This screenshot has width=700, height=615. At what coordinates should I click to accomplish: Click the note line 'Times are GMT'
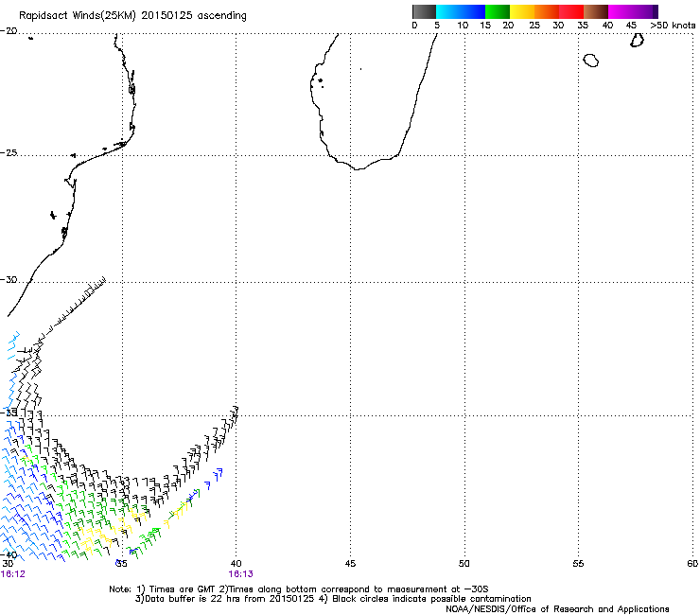tap(183, 589)
